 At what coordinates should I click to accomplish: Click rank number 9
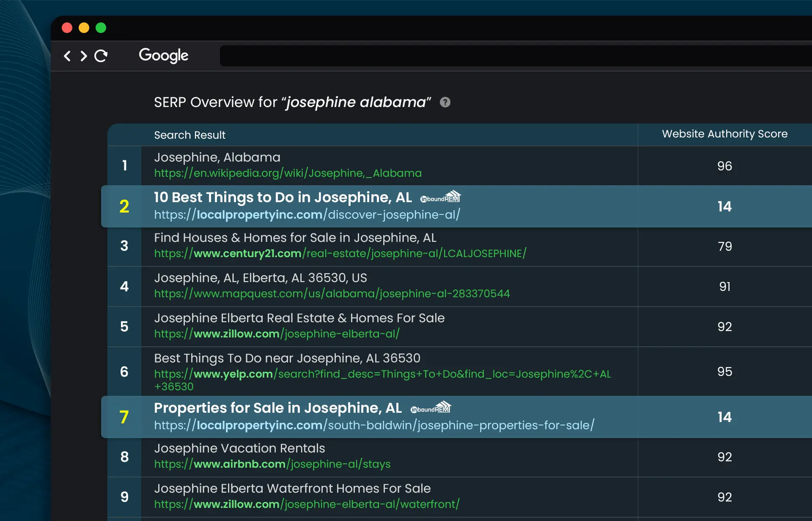(124, 496)
